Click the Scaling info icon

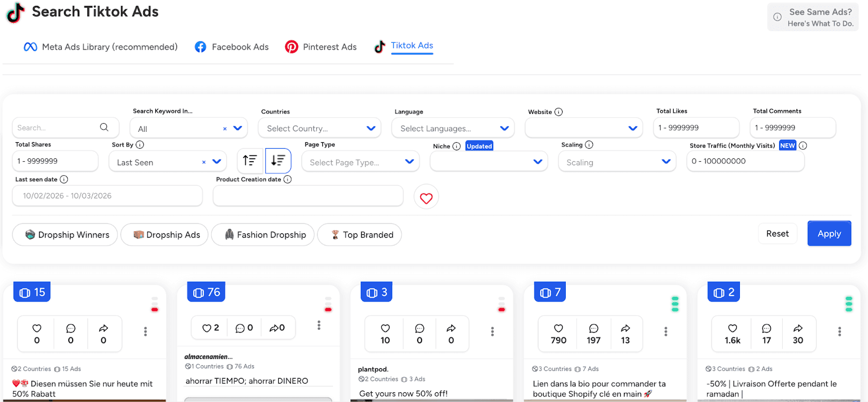coord(589,145)
